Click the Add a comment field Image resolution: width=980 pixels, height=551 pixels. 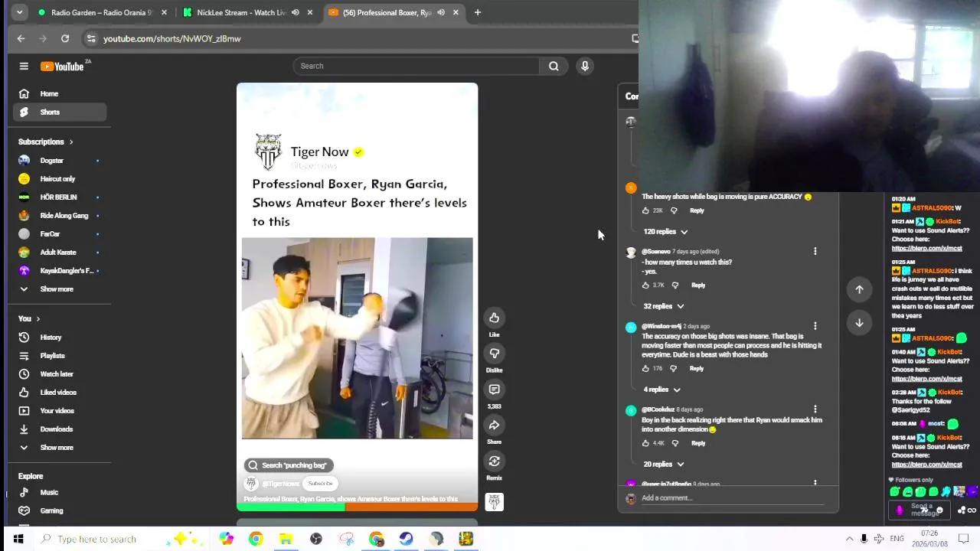731,498
